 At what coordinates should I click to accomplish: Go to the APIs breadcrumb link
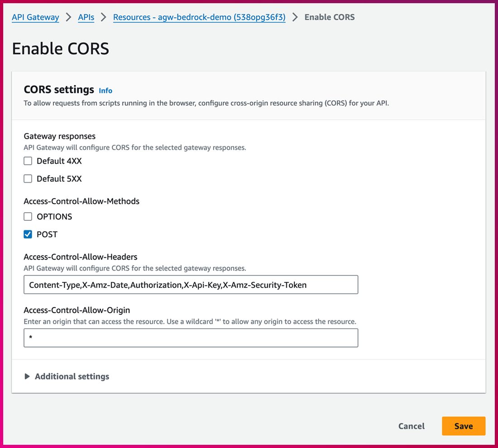click(x=86, y=17)
